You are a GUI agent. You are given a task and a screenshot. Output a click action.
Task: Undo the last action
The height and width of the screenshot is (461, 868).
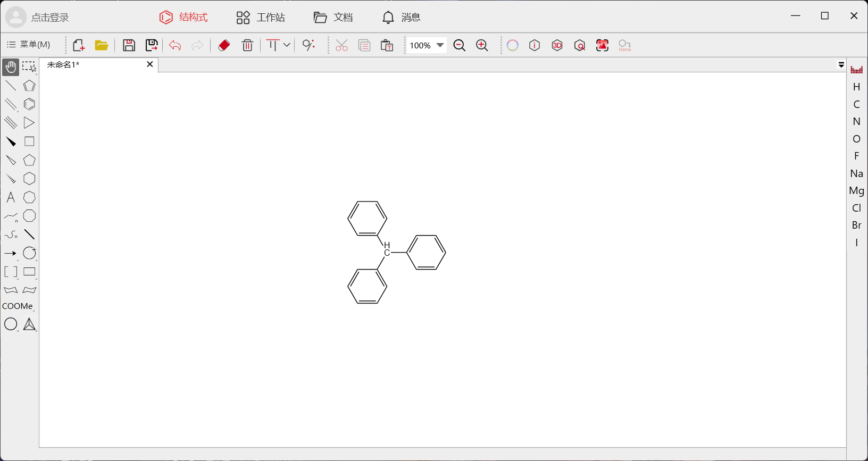(x=175, y=45)
